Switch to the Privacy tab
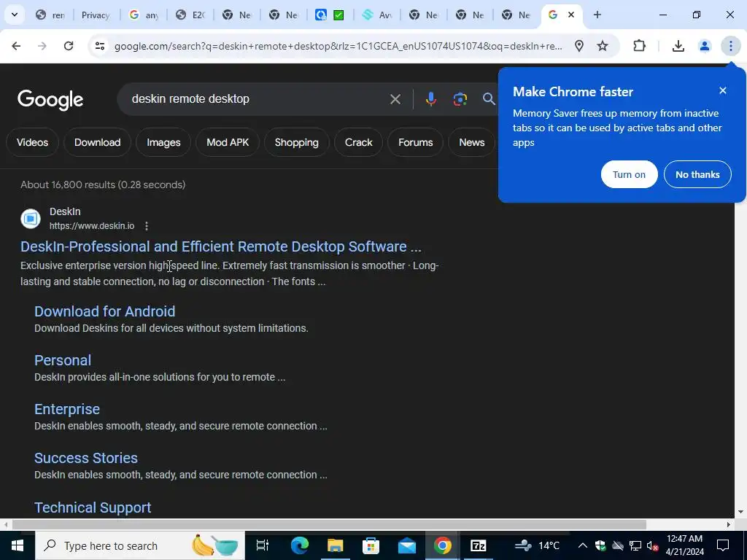The height and width of the screenshot is (560, 747). [96, 15]
